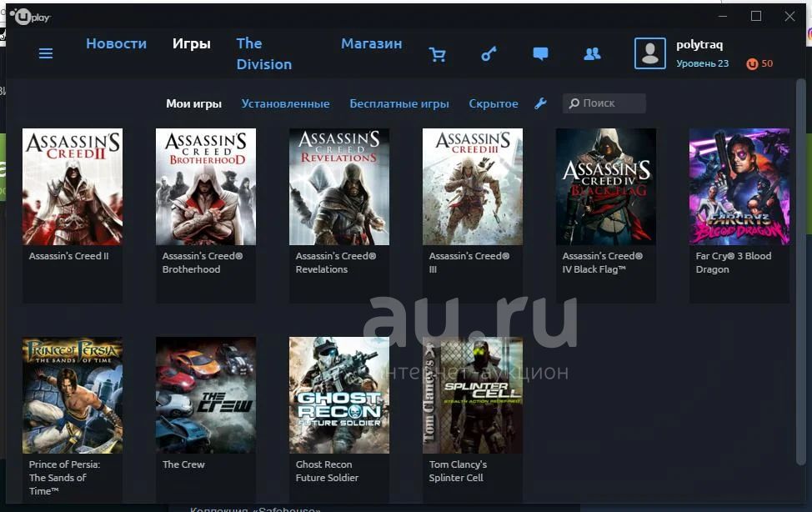Open The Division tab
The height and width of the screenshot is (512, 812).
pyautogui.click(x=264, y=54)
